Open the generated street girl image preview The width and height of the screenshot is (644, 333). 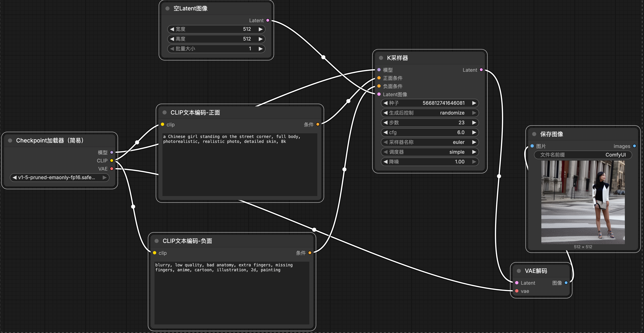(x=583, y=202)
